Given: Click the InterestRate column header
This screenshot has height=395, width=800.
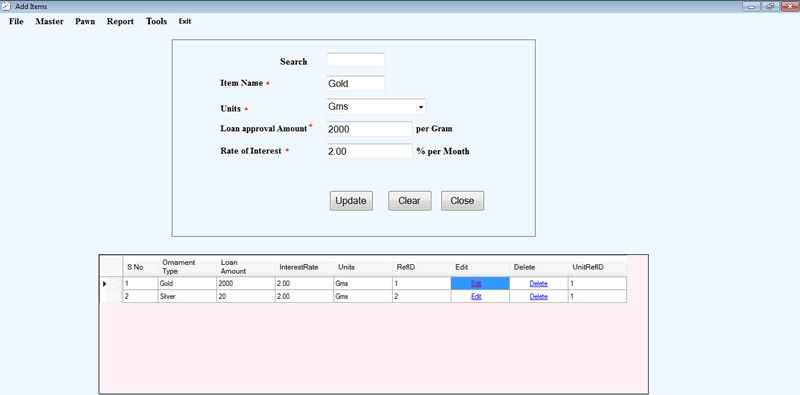Looking at the screenshot, I should point(305,267).
